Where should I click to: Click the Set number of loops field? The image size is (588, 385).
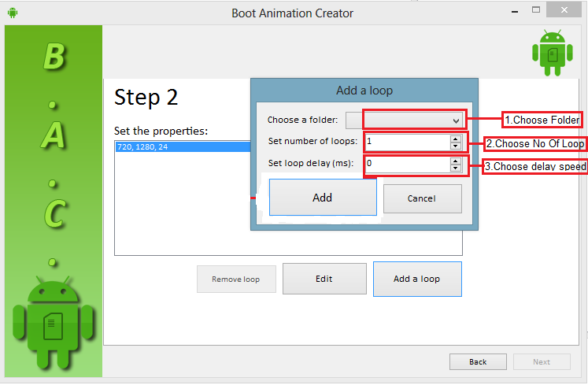click(405, 143)
